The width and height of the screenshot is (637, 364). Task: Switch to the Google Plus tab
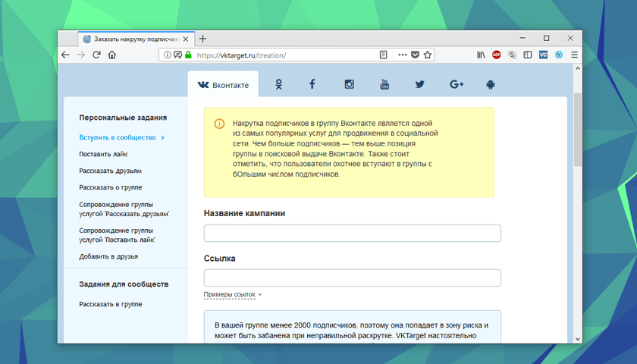point(457,84)
